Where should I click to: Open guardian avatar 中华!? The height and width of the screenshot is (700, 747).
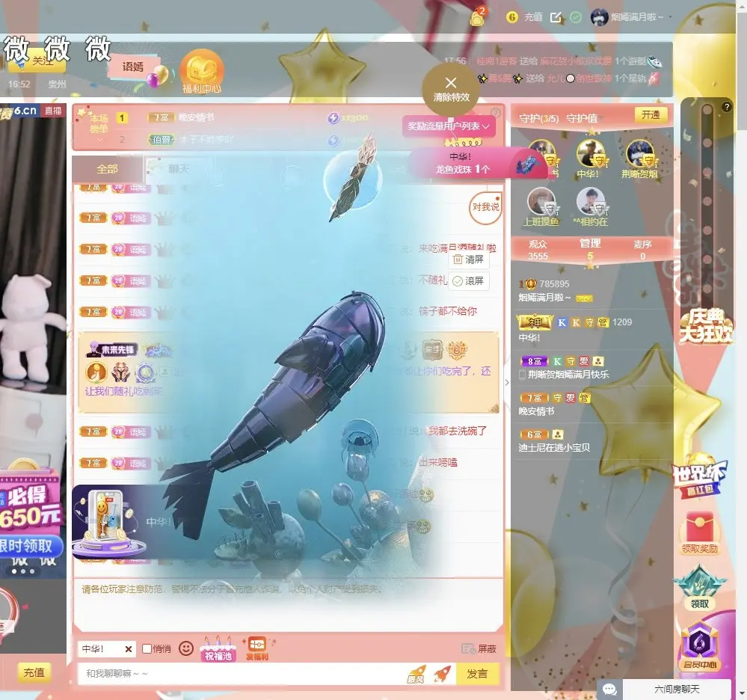590,154
